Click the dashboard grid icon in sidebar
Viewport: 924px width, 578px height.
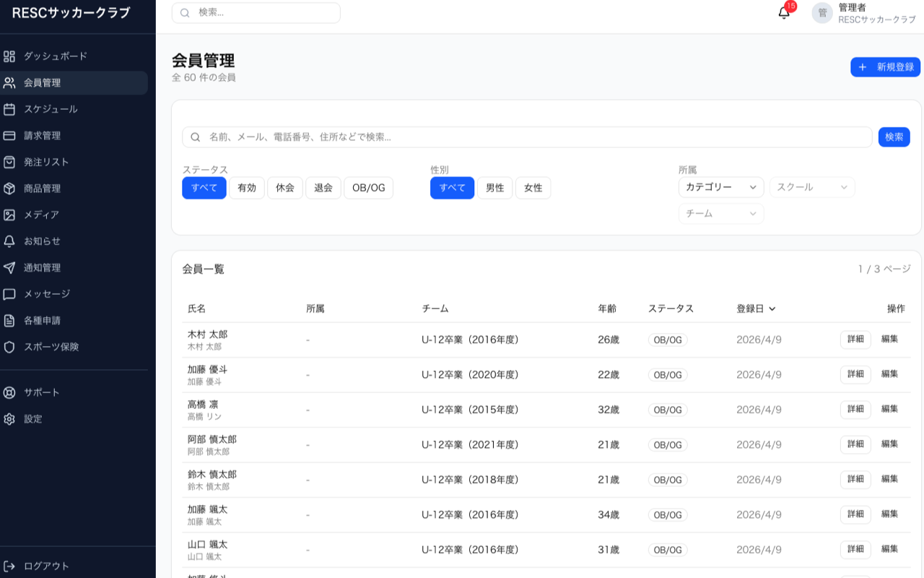tap(9, 56)
